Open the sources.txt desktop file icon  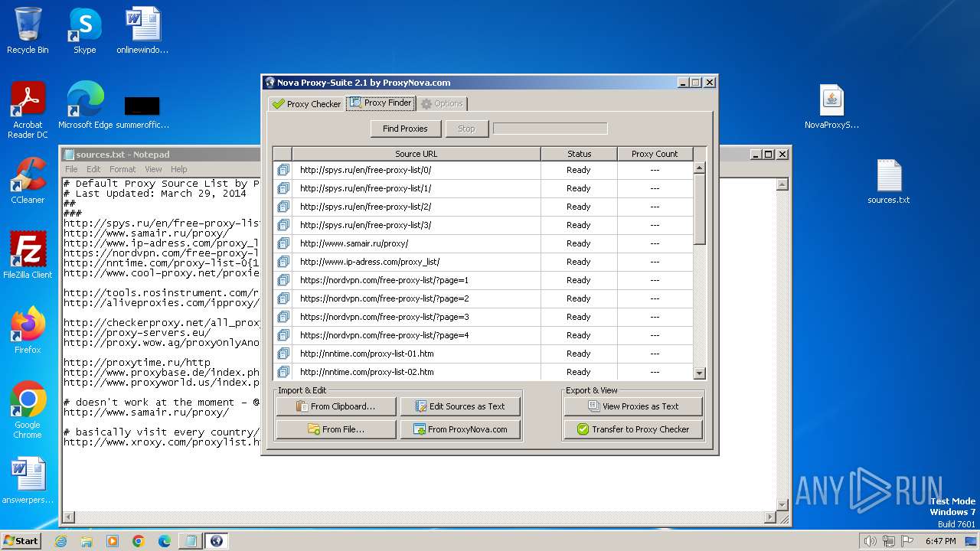coord(889,182)
